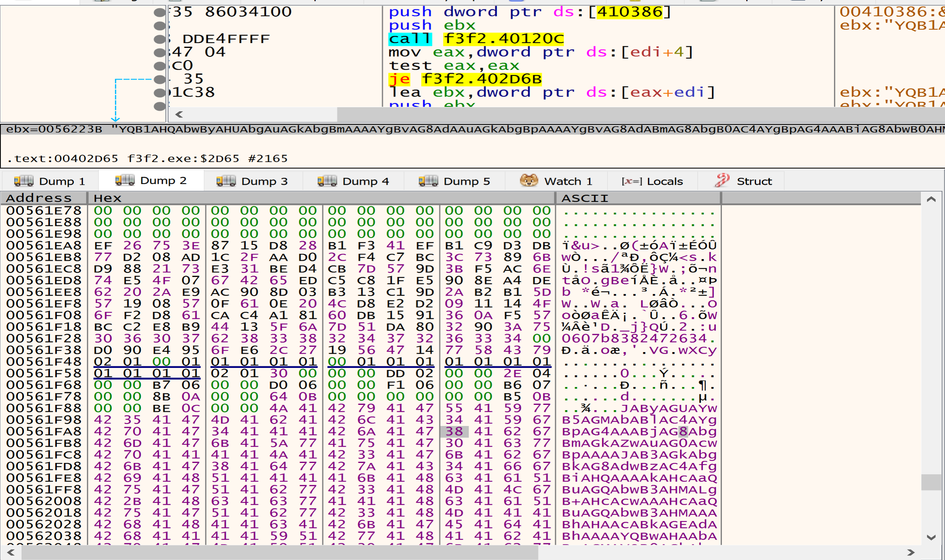Click the ASCII column header
Viewport: 945px width, 560px height.
(584, 198)
